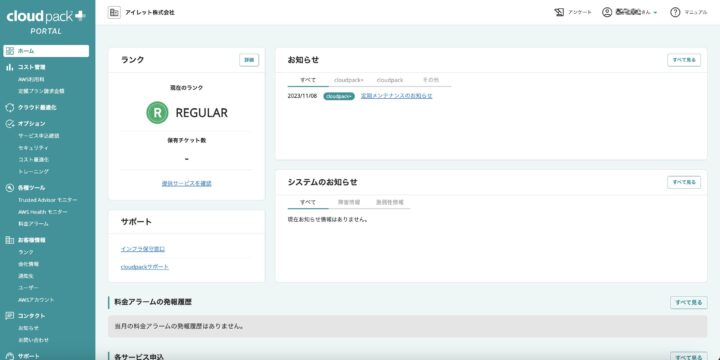720x360 pixels.
Task: Open 会社情報 in sidebar
Action: pyautogui.click(x=28, y=264)
